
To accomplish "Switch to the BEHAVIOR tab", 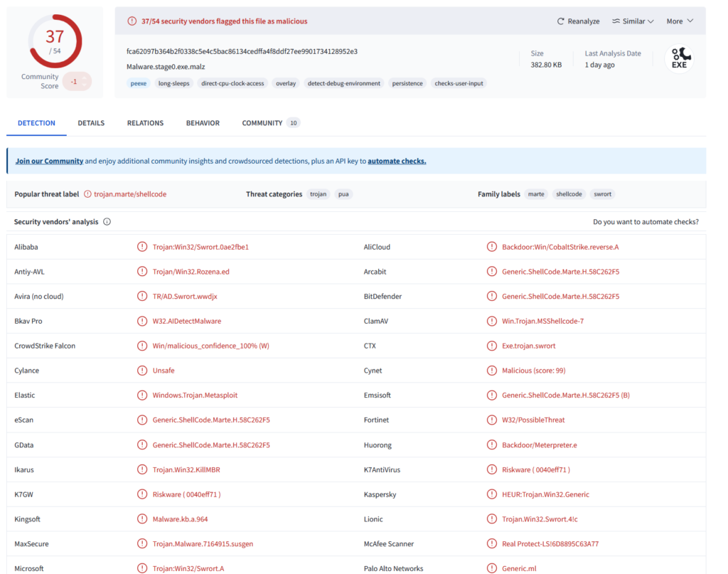I will tap(203, 123).
